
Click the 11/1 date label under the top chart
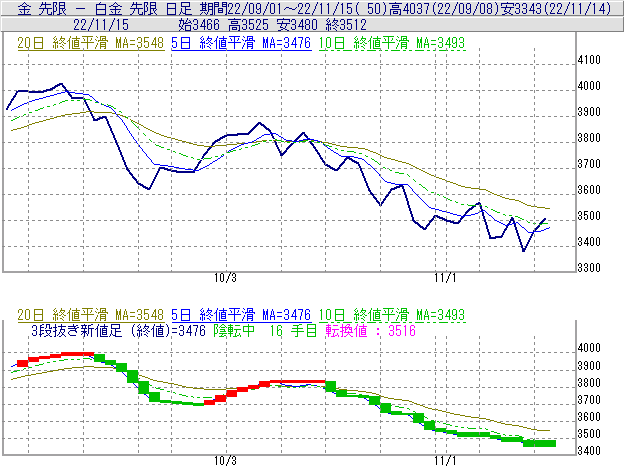click(445, 278)
